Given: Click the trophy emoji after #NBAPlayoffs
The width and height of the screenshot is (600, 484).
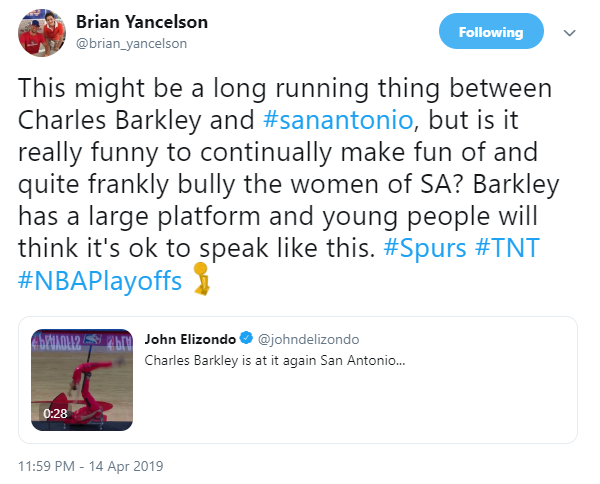Looking at the screenshot, I should (x=201, y=281).
